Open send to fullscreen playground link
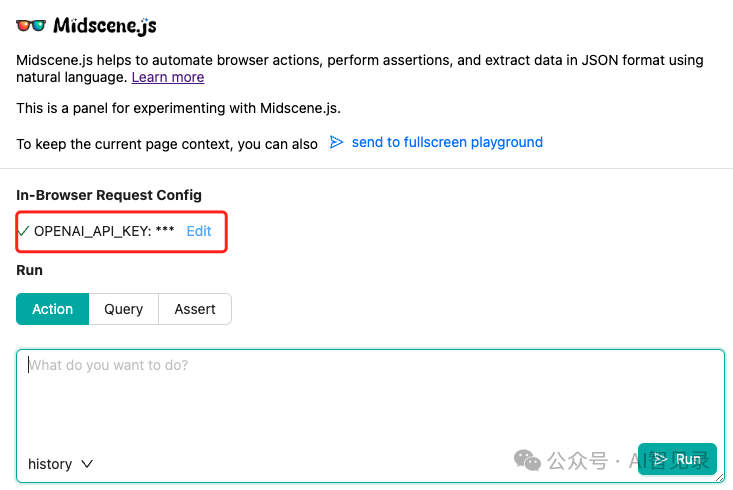Image resolution: width=733 pixels, height=490 pixels. pos(447,142)
